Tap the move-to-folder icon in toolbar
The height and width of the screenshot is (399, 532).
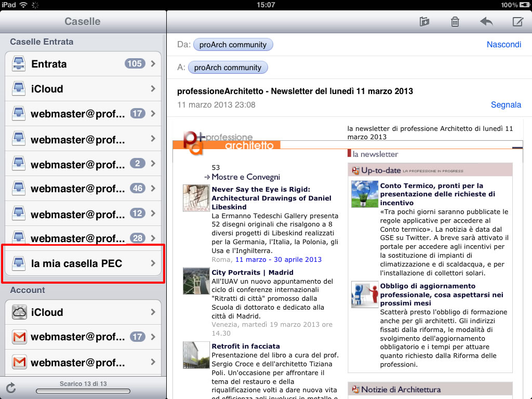click(424, 22)
